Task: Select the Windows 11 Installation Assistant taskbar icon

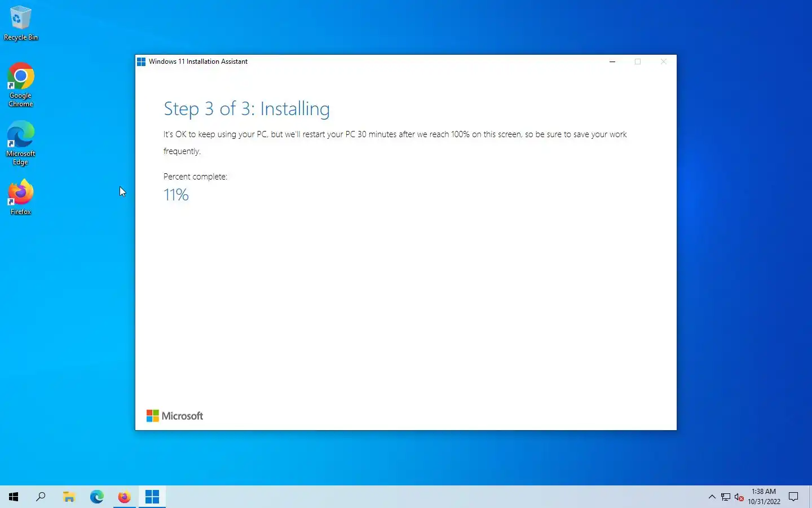Action: tap(152, 497)
